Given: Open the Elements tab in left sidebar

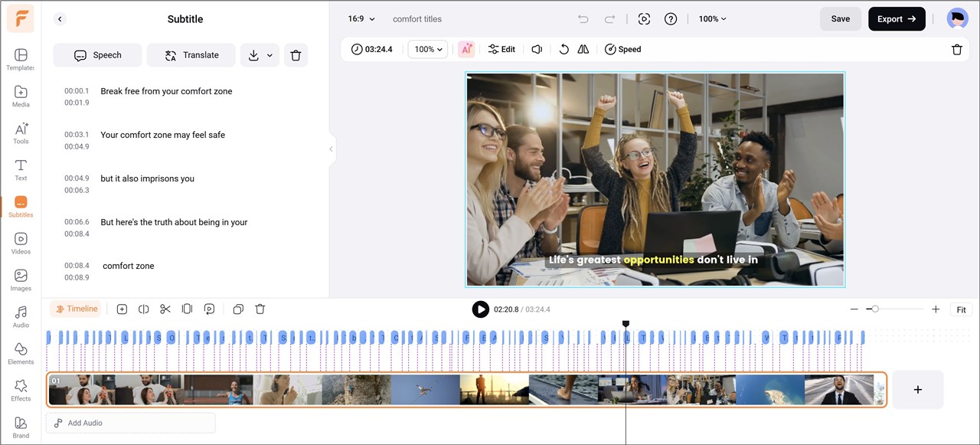Looking at the screenshot, I should tap(21, 353).
